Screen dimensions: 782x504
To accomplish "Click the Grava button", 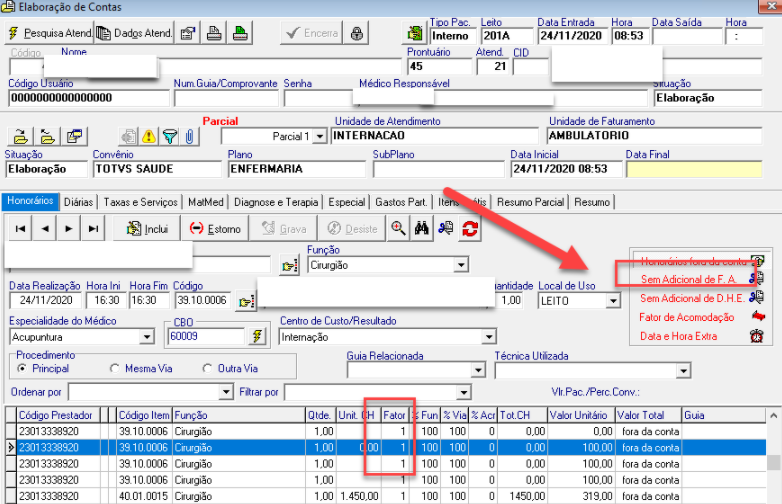I will 283,229.
